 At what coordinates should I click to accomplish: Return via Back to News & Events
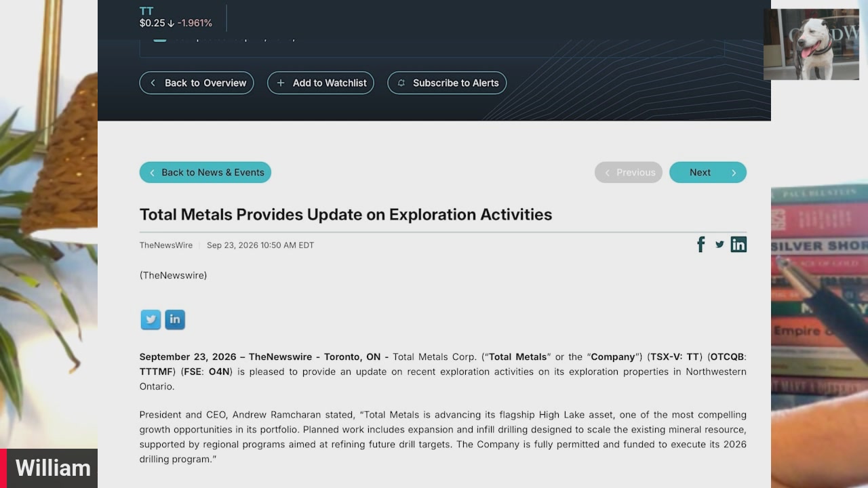205,172
